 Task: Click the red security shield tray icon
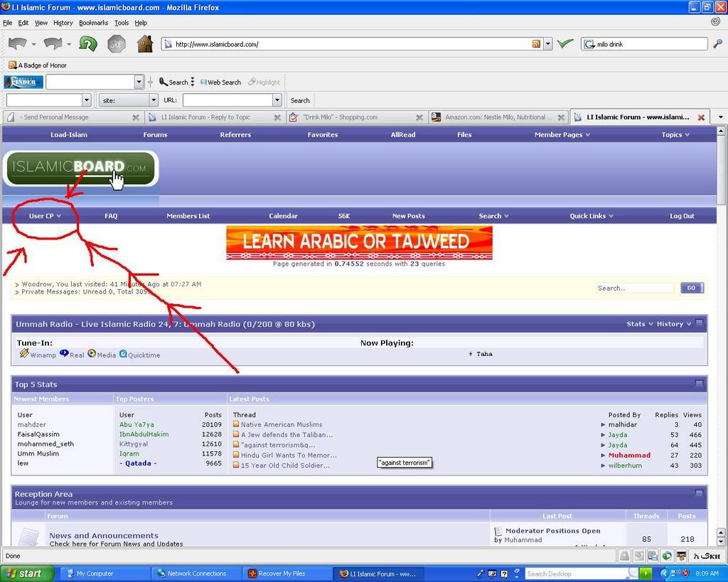tap(685, 573)
